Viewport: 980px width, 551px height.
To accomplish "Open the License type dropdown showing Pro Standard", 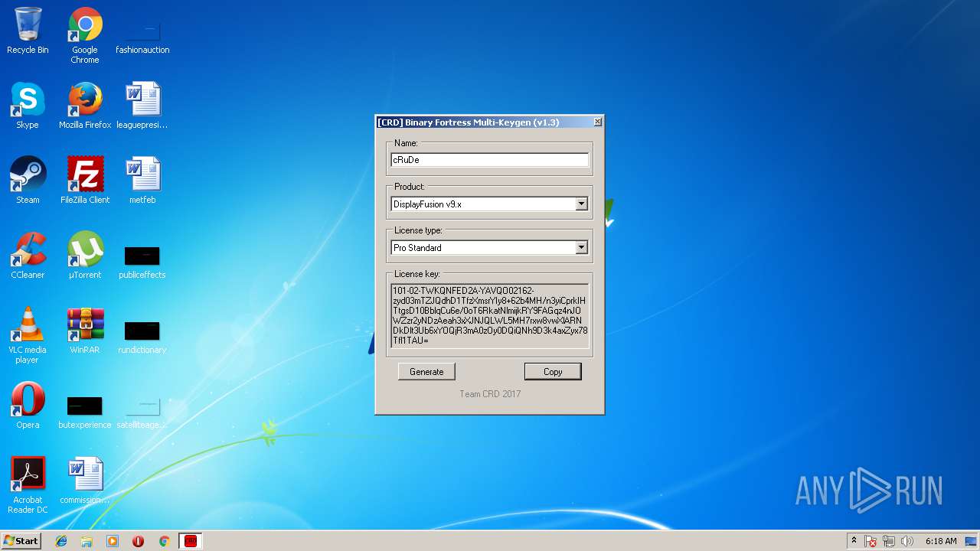I will [489, 248].
